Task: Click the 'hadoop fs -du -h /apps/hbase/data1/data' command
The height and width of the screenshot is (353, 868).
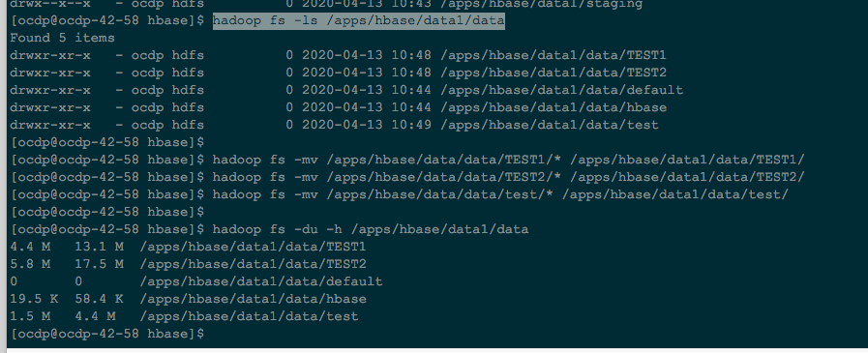Action: click(x=371, y=229)
